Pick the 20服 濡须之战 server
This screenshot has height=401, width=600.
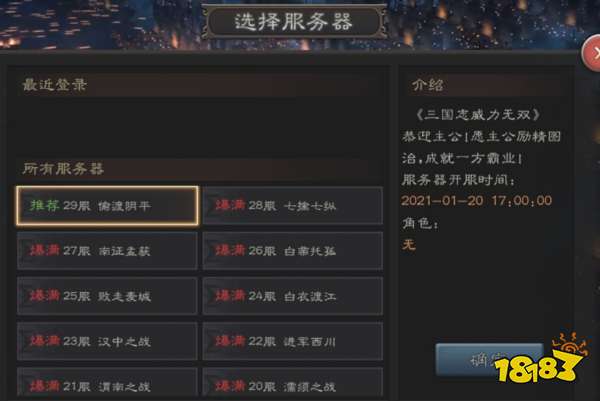[293, 384]
